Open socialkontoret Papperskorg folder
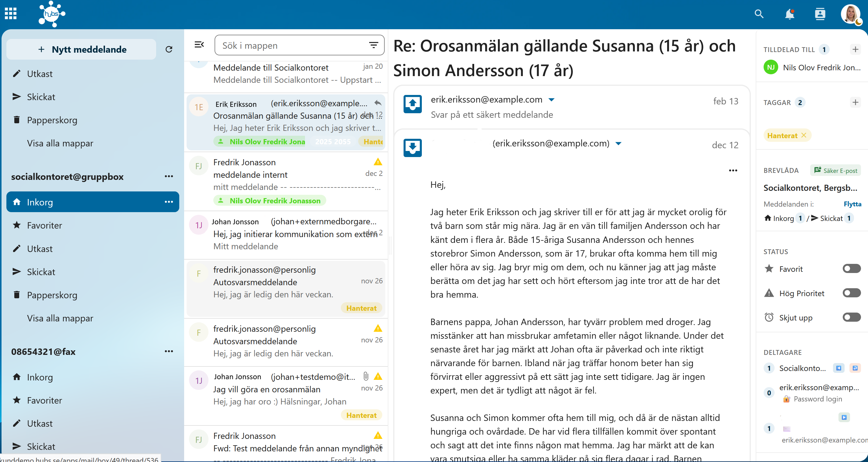The image size is (868, 462). click(x=93, y=295)
